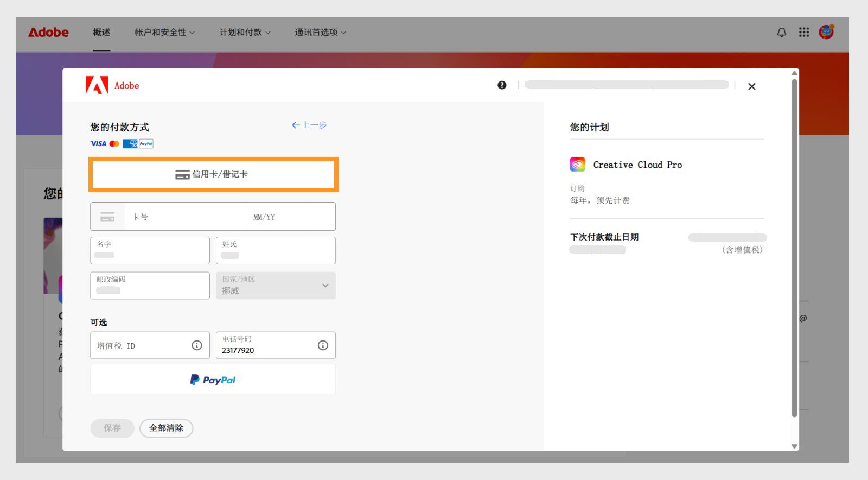Click the (含增值税) text

click(x=742, y=250)
